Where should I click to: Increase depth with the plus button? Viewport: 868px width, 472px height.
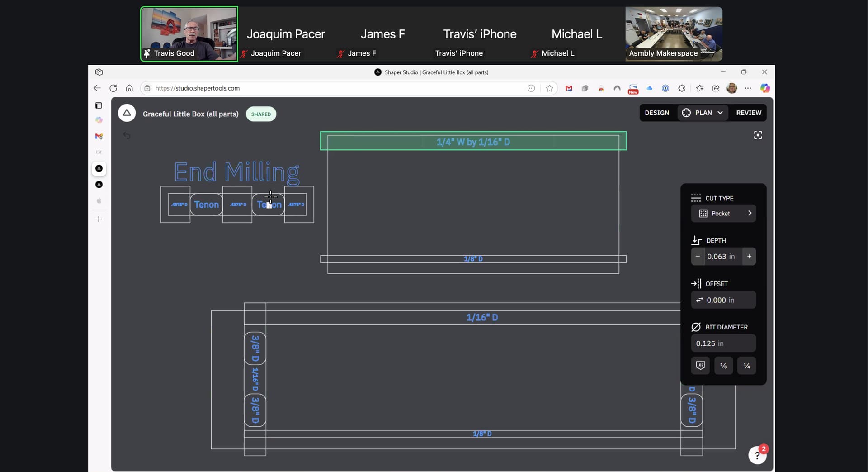[749, 257]
